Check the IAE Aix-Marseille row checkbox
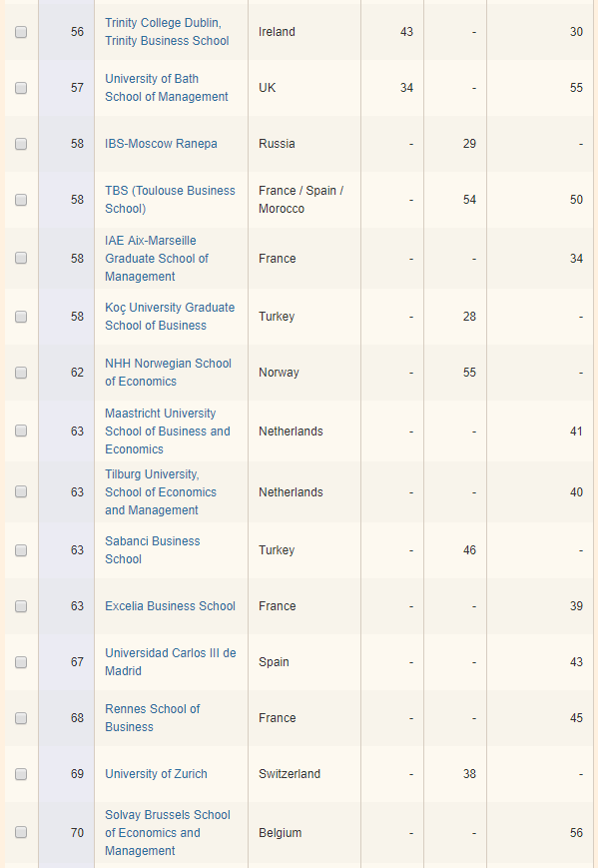The image size is (598, 868). coord(21,258)
